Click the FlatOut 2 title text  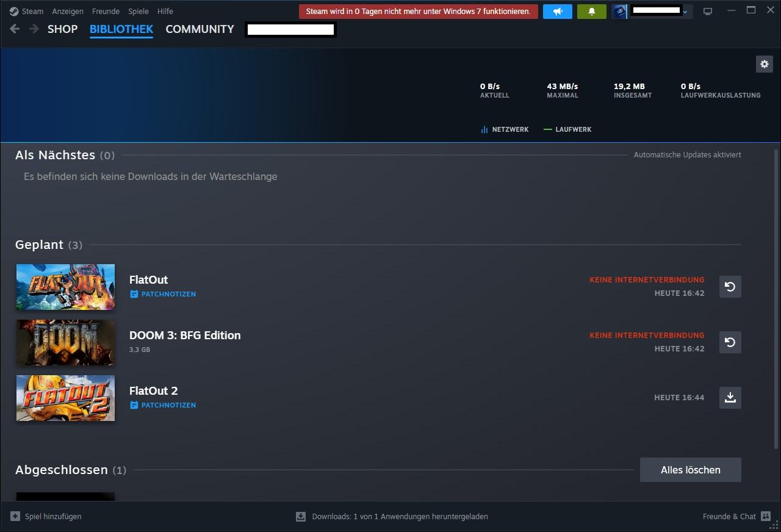[153, 391]
